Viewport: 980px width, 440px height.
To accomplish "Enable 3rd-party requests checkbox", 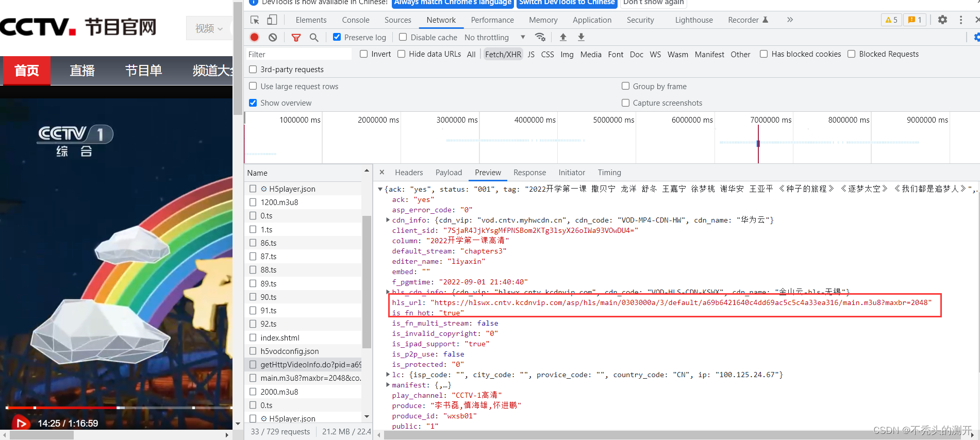I will tap(253, 69).
